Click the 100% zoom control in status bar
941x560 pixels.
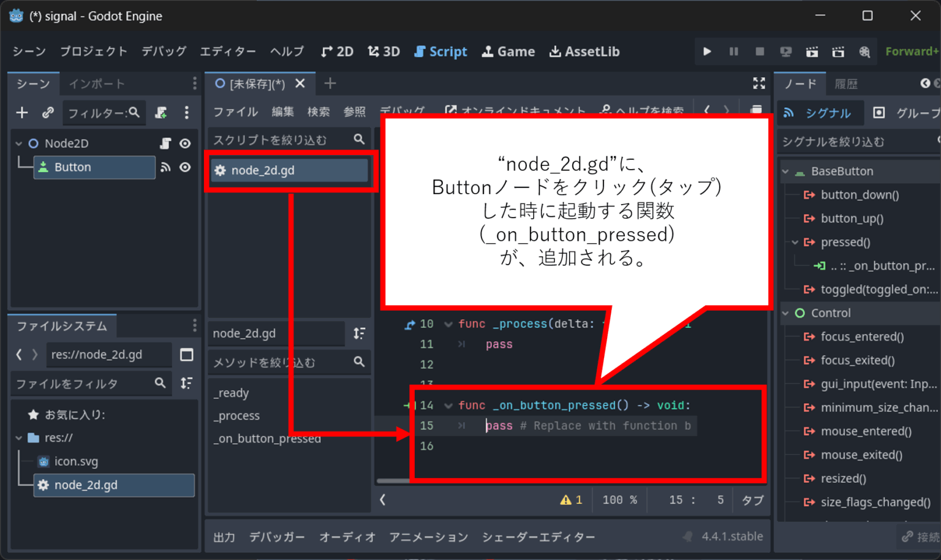tap(619, 500)
